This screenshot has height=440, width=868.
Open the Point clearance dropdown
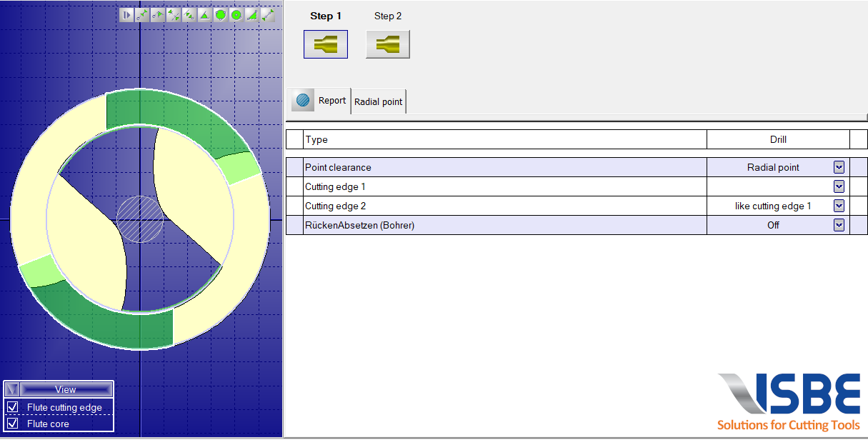click(x=839, y=167)
